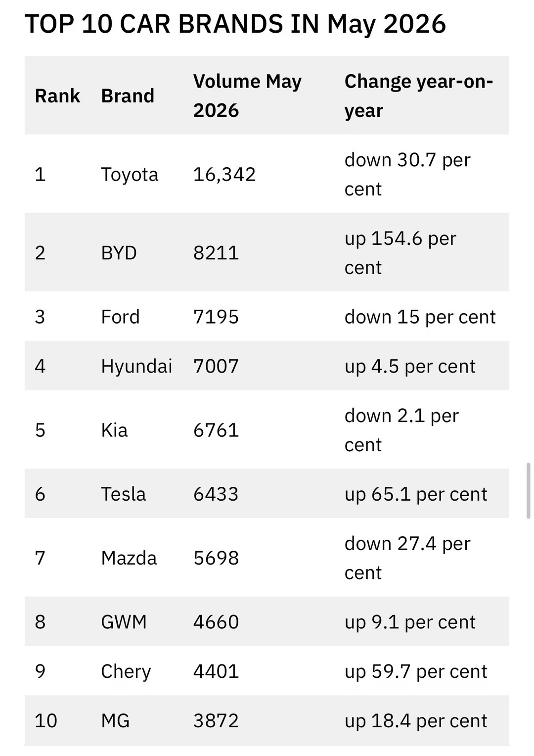Select the BYD brand cell
Screen dimensions: 534x756
click(x=119, y=253)
